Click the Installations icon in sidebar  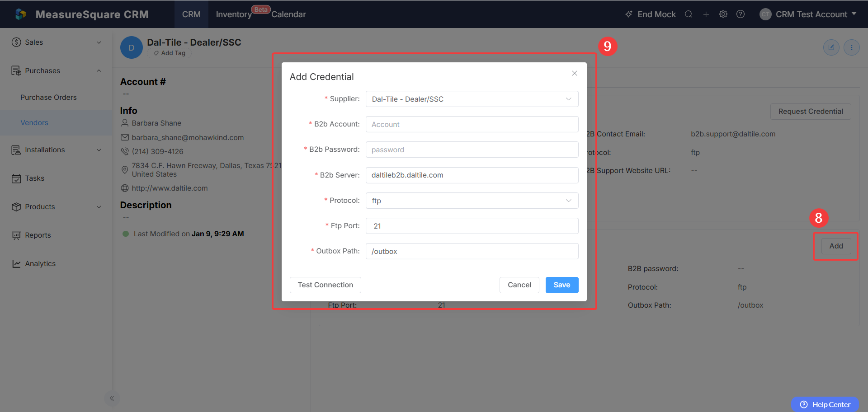click(x=16, y=150)
